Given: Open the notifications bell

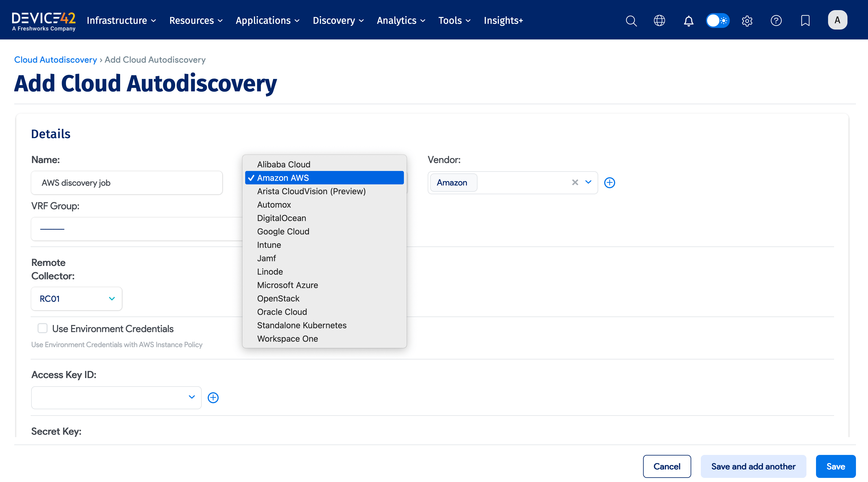Looking at the screenshot, I should (x=688, y=21).
